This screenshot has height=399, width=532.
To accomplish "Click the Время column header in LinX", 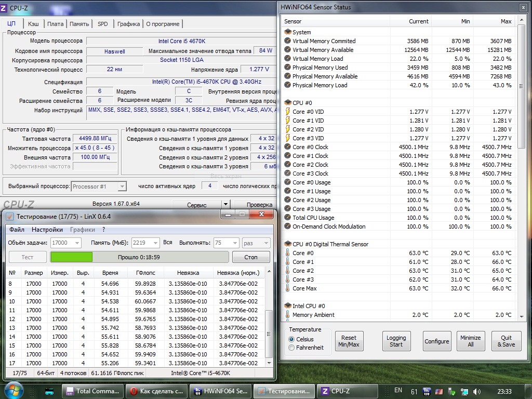I will pyautogui.click(x=110, y=273).
